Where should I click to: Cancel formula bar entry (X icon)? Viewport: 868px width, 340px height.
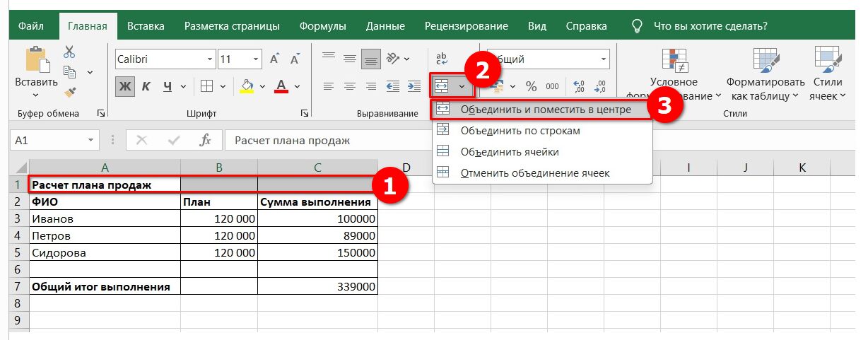pyautogui.click(x=141, y=141)
